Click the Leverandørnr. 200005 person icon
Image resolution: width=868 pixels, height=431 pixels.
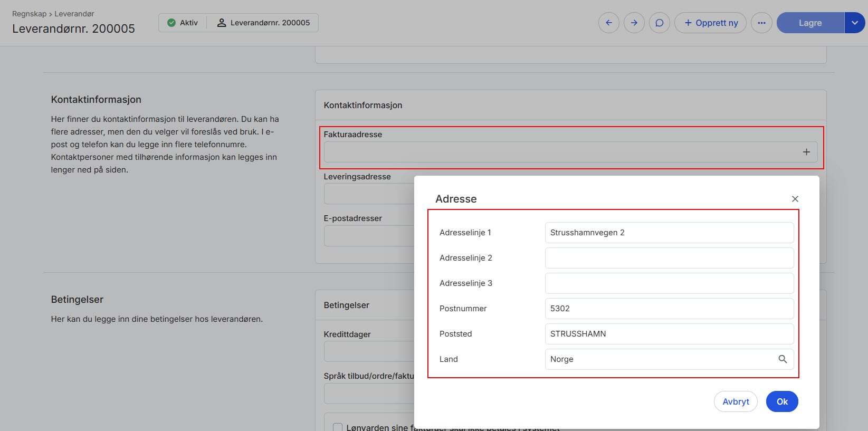(x=222, y=23)
